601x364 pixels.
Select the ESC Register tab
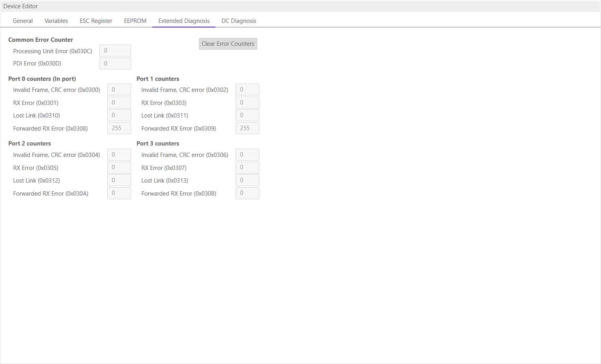[x=96, y=21]
